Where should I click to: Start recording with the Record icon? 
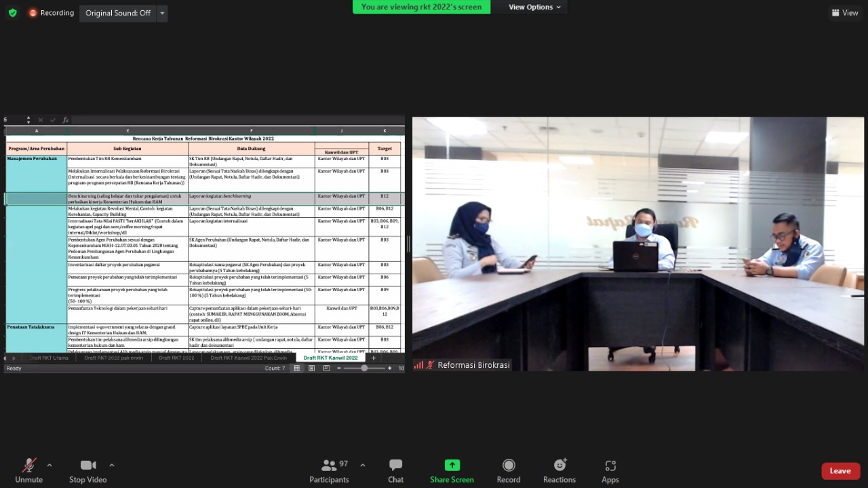pos(508,466)
